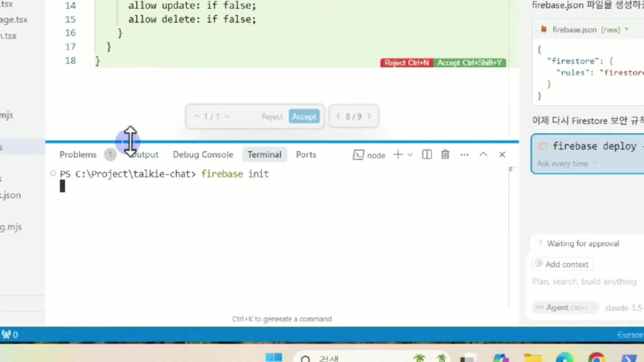Click the ports status icon showing 0
644x362 pixels.
click(x=10, y=335)
